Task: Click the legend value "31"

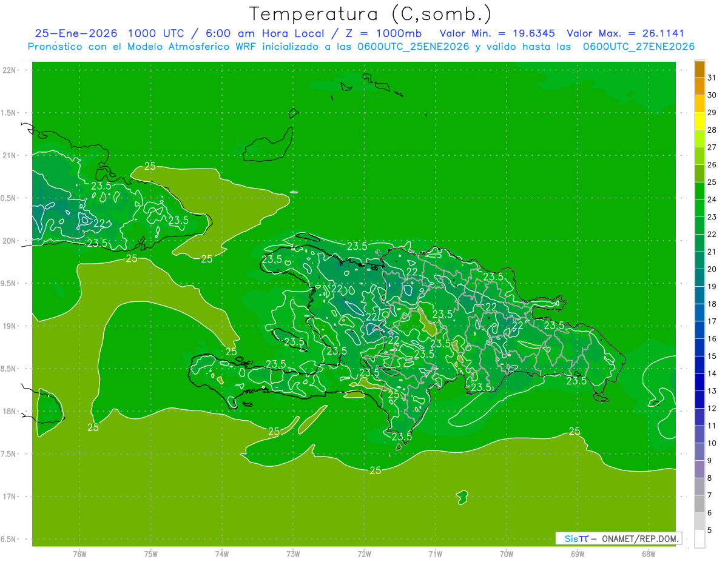Action: tap(712, 78)
